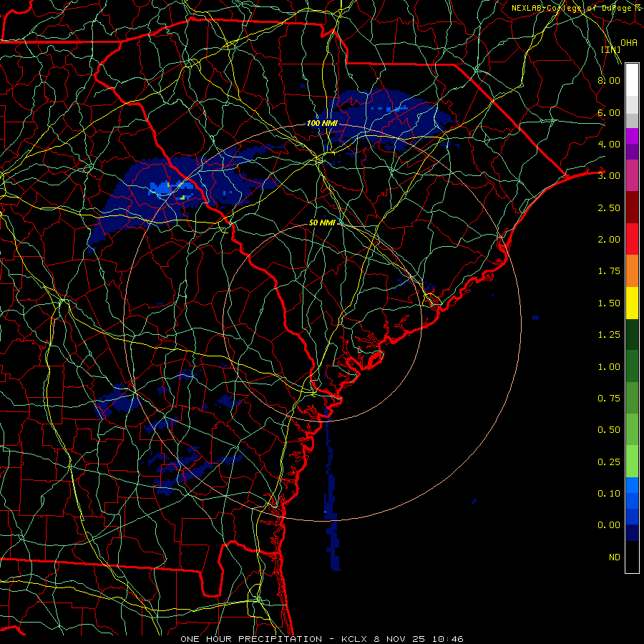Click the '6.00' legend value
The height and width of the screenshot is (644, 644).
tap(609, 112)
